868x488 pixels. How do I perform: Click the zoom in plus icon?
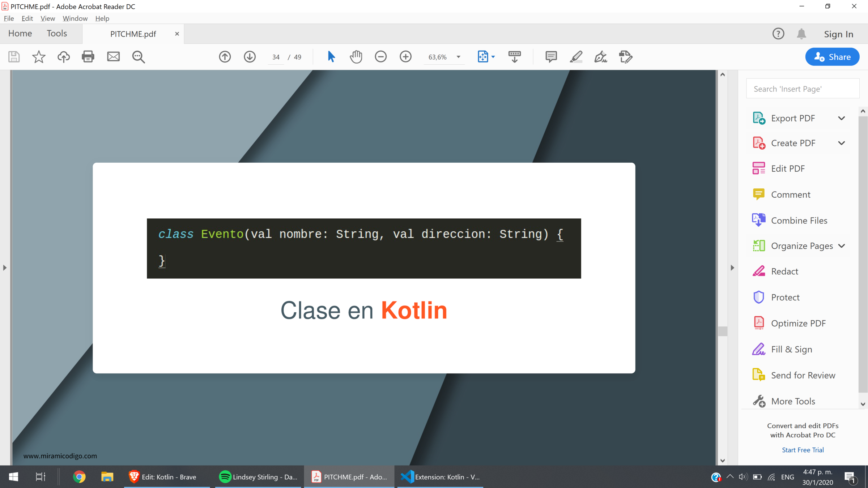pyautogui.click(x=405, y=57)
